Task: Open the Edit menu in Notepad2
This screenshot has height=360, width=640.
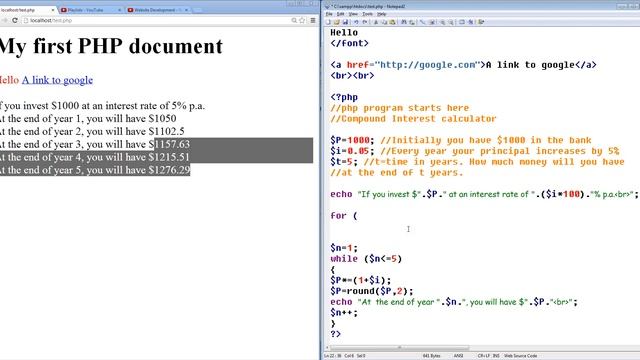Action: 340,14
